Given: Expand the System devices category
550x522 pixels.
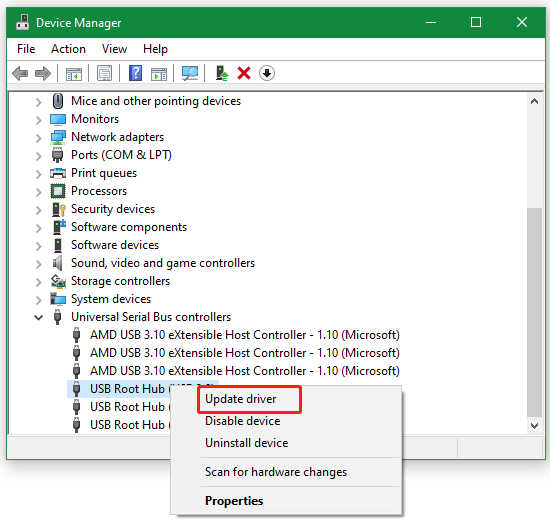Looking at the screenshot, I should pyautogui.click(x=39, y=300).
